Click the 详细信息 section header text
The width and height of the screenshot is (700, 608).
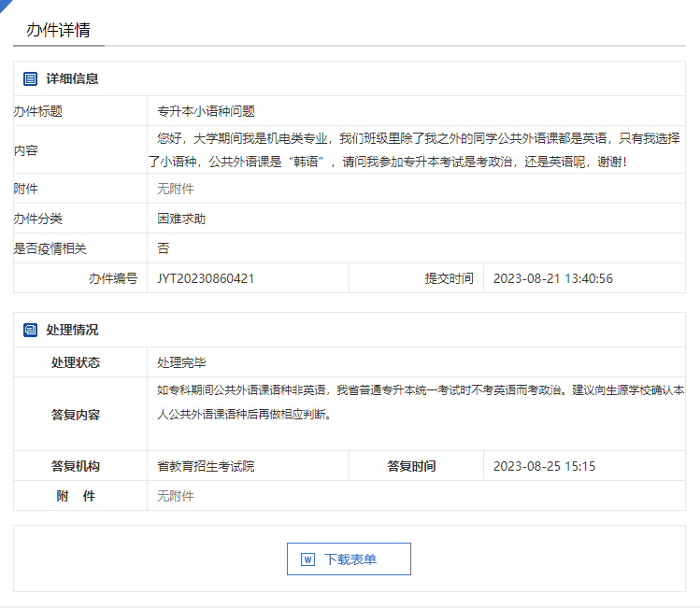73,79
